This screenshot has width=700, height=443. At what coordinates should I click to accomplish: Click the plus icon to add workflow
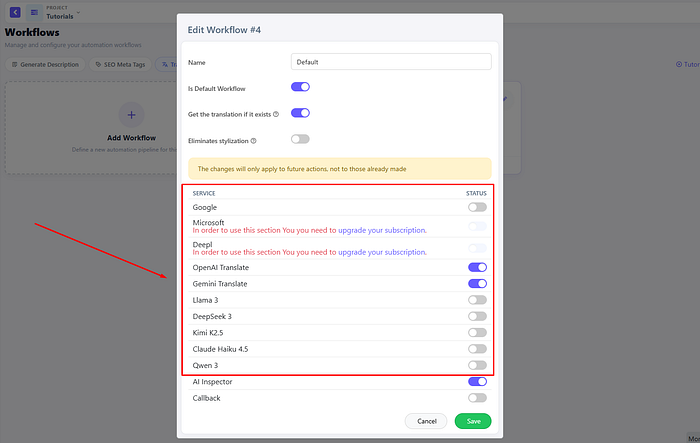[x=132, y=114]
